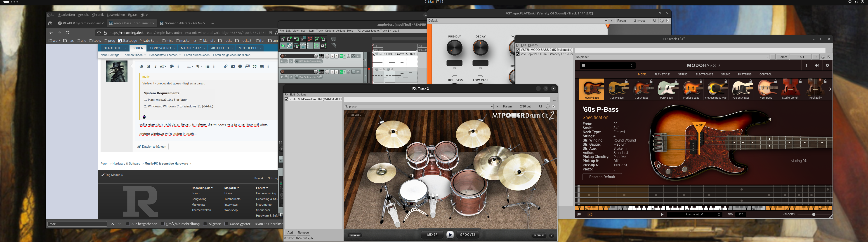
Task: Open text alignment dropdown in editor
Action: (190, 67)
